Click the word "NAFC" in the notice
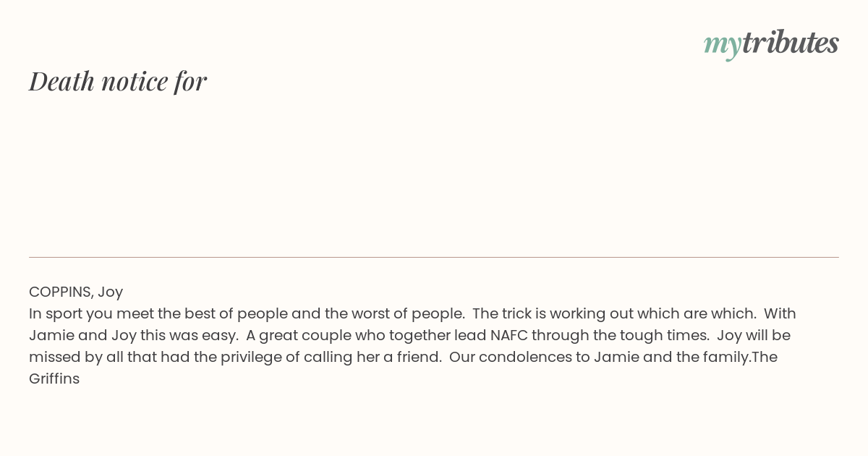The height and width of the screenshot is (456, 868). coord(509,335)
